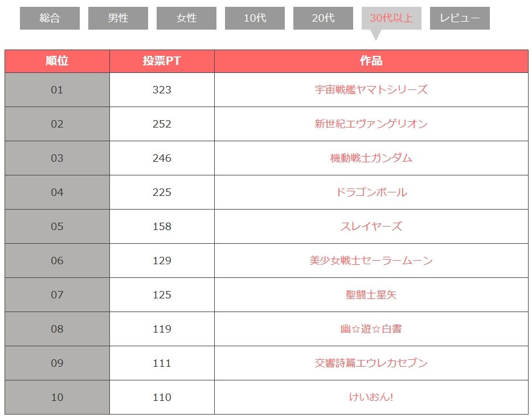Click the 幽☆遊☆白書 link
The image size is (532, 418).
tap(371, 329)
